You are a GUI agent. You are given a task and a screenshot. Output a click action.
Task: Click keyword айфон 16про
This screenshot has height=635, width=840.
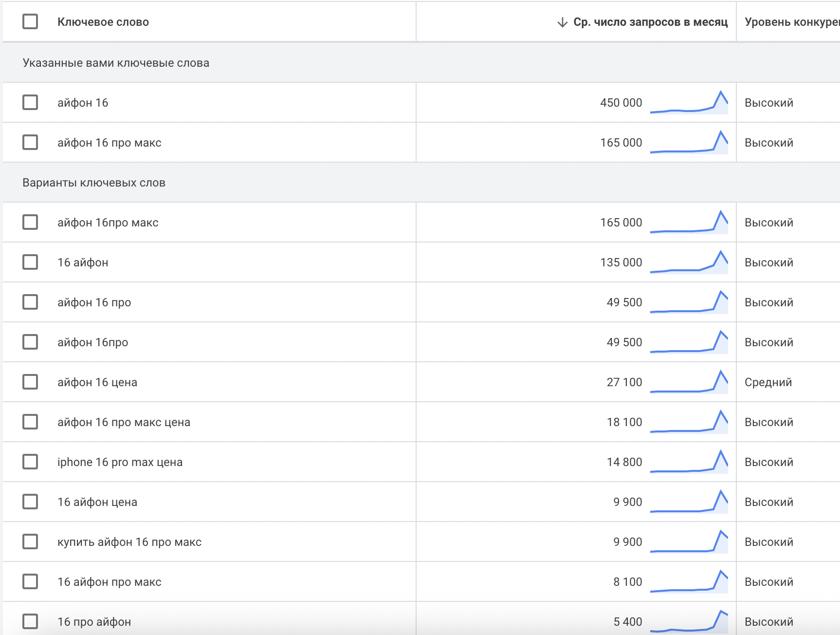click(x=93, y=342)
